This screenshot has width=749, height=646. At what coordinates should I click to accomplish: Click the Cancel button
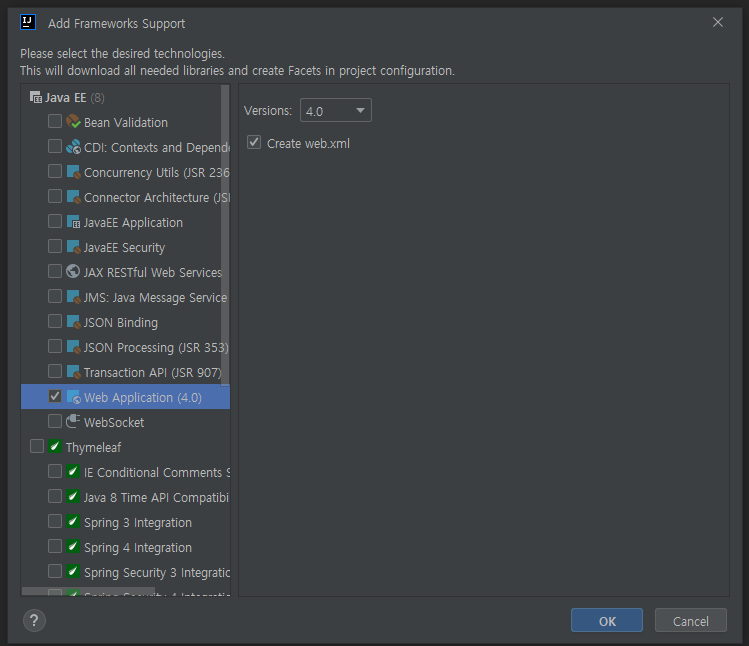tap(691, 620)
